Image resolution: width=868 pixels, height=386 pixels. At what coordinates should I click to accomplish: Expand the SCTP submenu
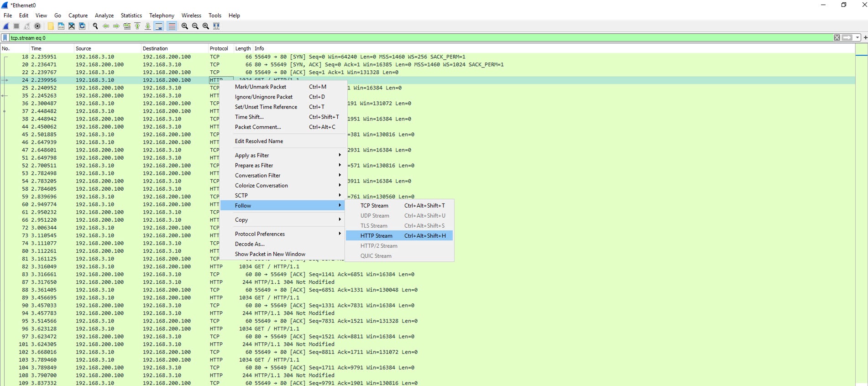[283, 195]
